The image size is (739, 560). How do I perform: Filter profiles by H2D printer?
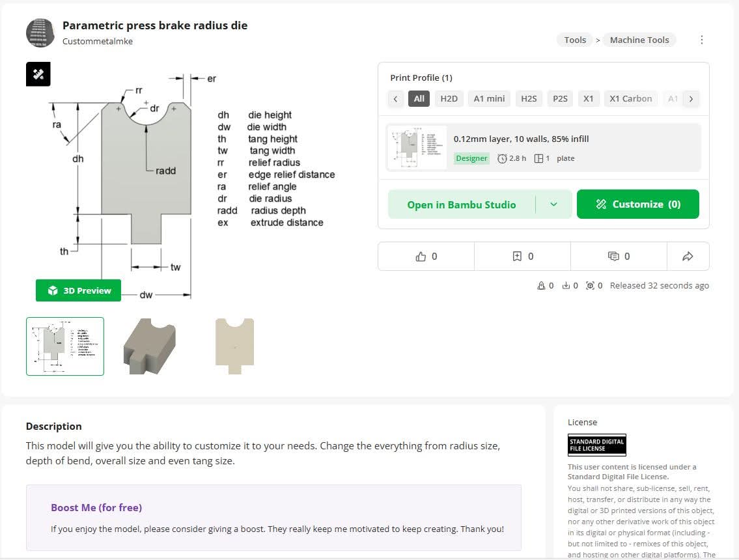tap(449, 99)
